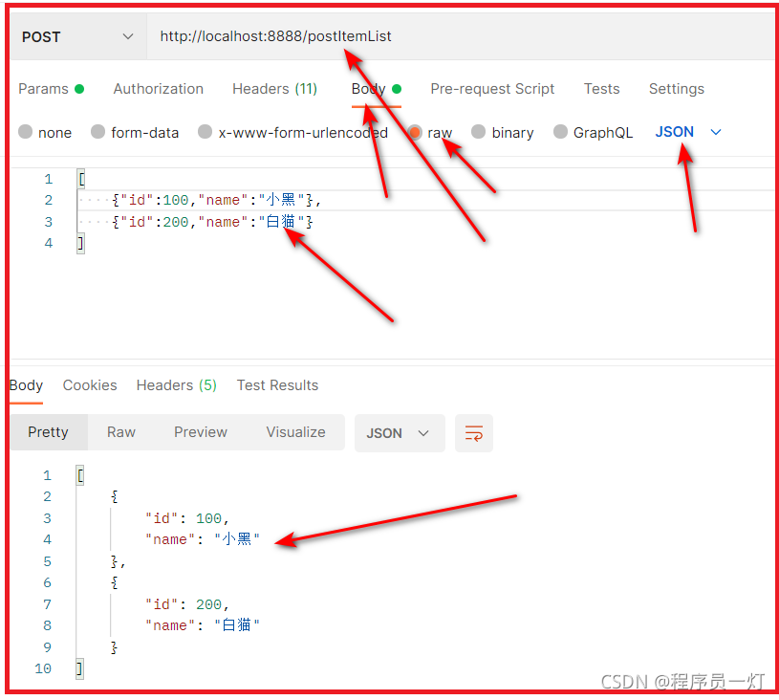Switch to the Params tab
The image size is (779, 700).
coord(44,89)
